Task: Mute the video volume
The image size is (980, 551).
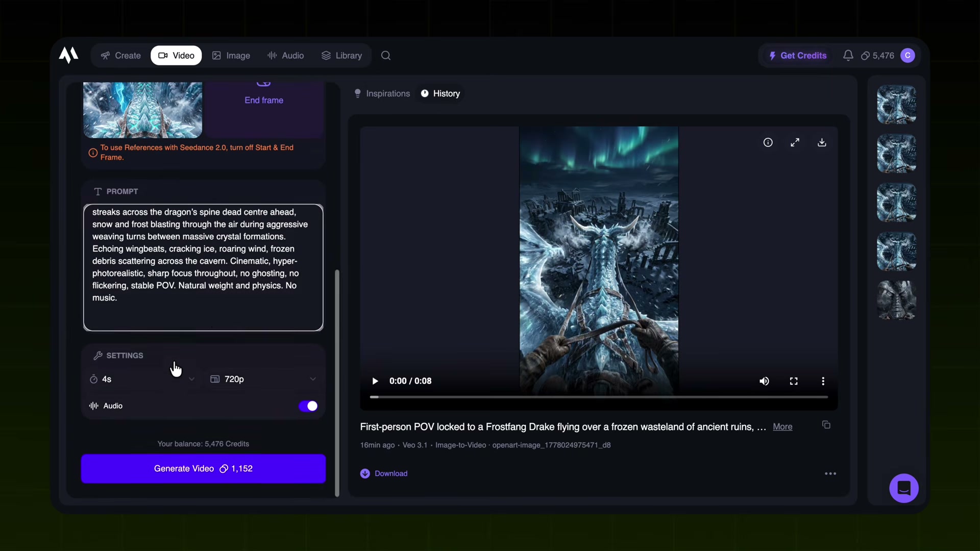Action: [x=764, y=381]
